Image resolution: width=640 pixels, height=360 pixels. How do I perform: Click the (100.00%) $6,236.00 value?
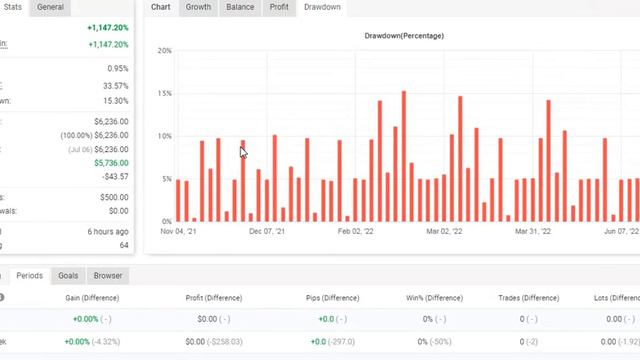[x=94, y=135]
